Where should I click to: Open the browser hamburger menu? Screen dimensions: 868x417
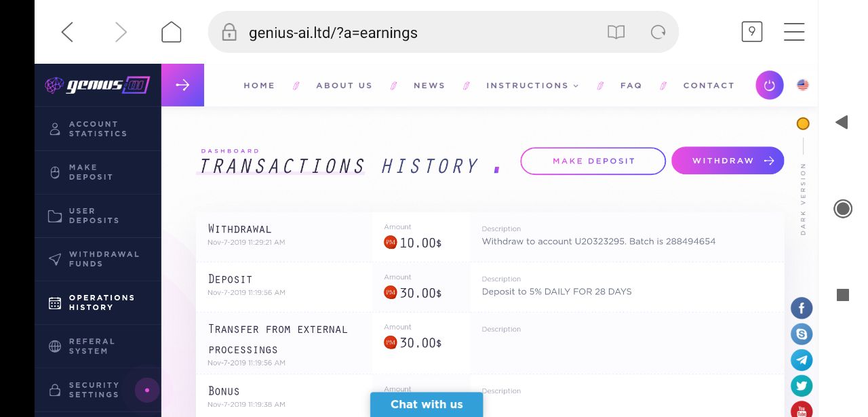click(794, 32)
